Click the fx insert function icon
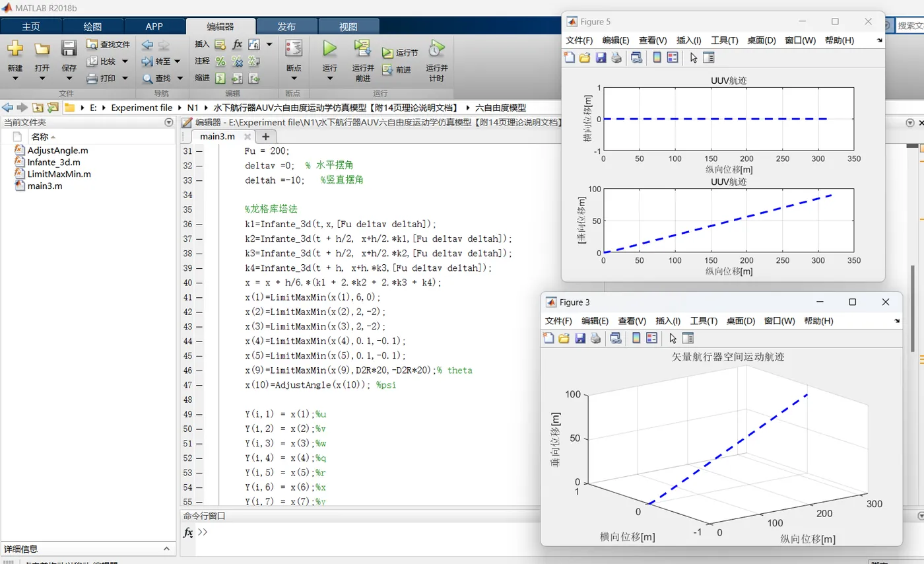 click(x=238, y=44)
